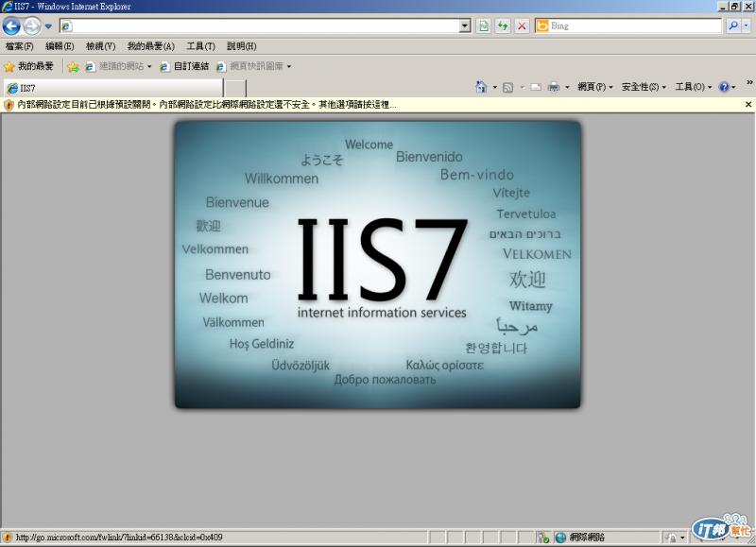Click the address bar field
This screenshot has width=756, height=547.
click(x=266, y=26)
